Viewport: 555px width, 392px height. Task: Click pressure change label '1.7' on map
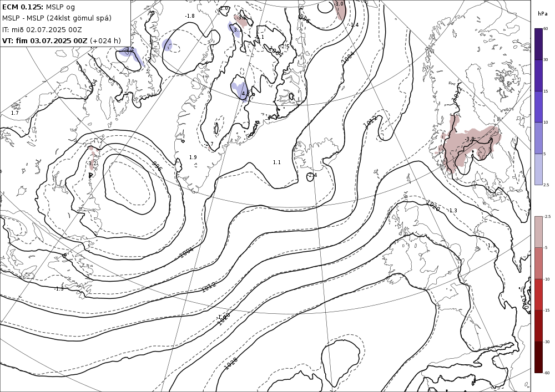[x=14, y=113]
